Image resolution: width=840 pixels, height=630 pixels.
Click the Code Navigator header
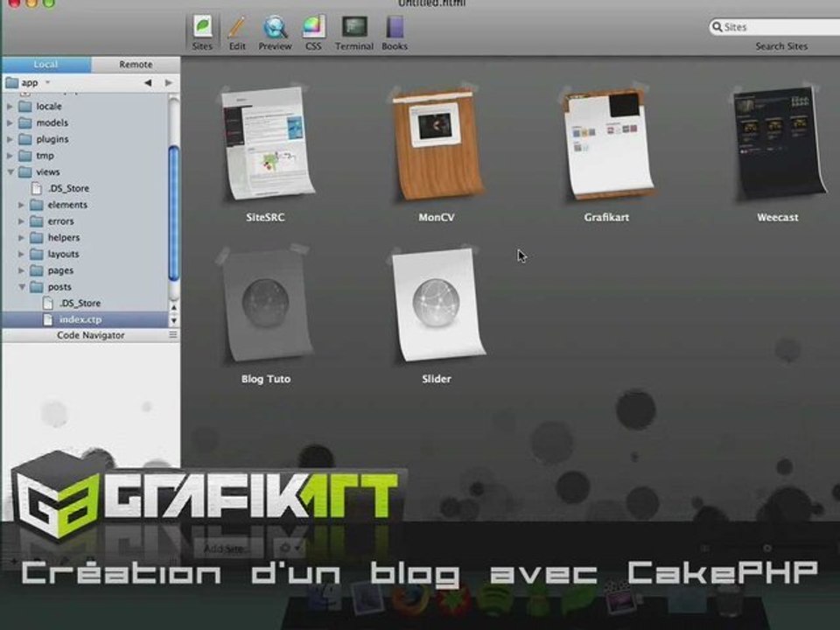pyautogui.click(x=90, y=335)
